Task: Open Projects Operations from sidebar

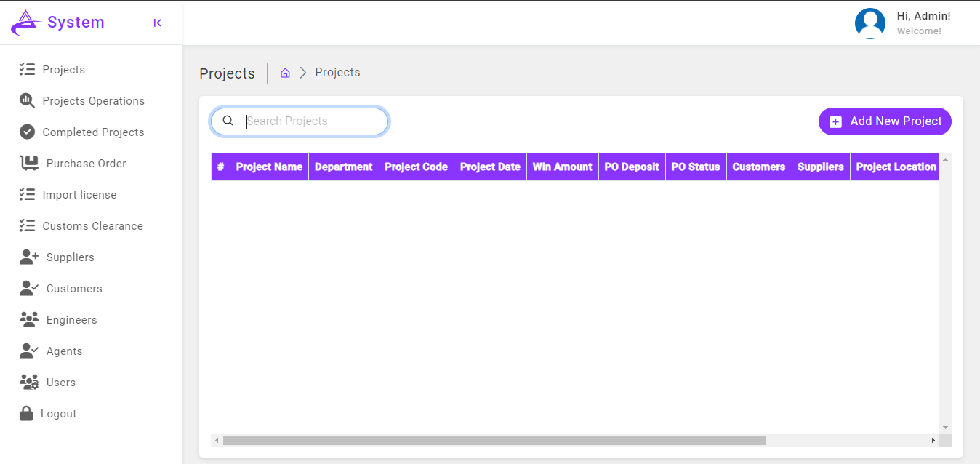Action: pos(93,101)
